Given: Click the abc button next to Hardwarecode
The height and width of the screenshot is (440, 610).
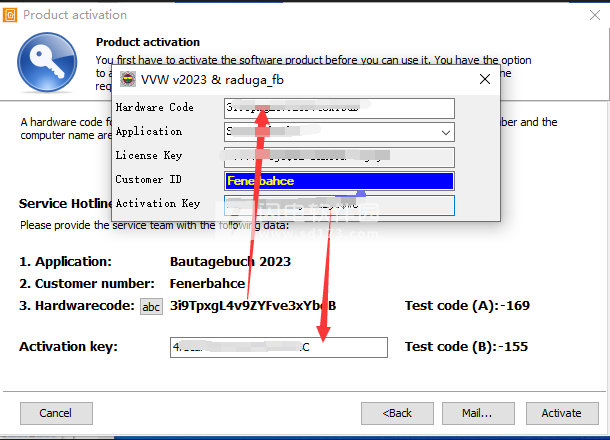Looking at the screenshot, I should point(151,307).
